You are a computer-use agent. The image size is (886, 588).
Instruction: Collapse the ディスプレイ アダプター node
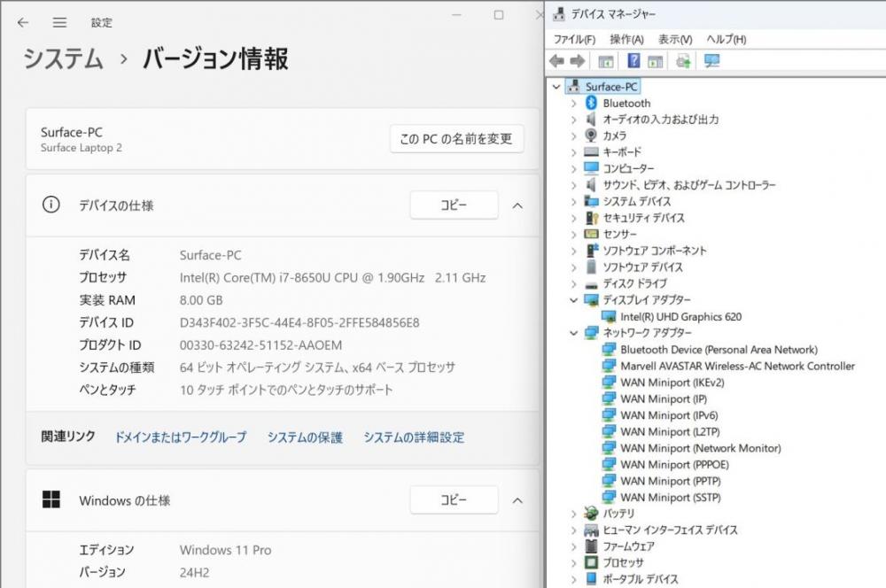pyautogui.click(x=573, y=300)
